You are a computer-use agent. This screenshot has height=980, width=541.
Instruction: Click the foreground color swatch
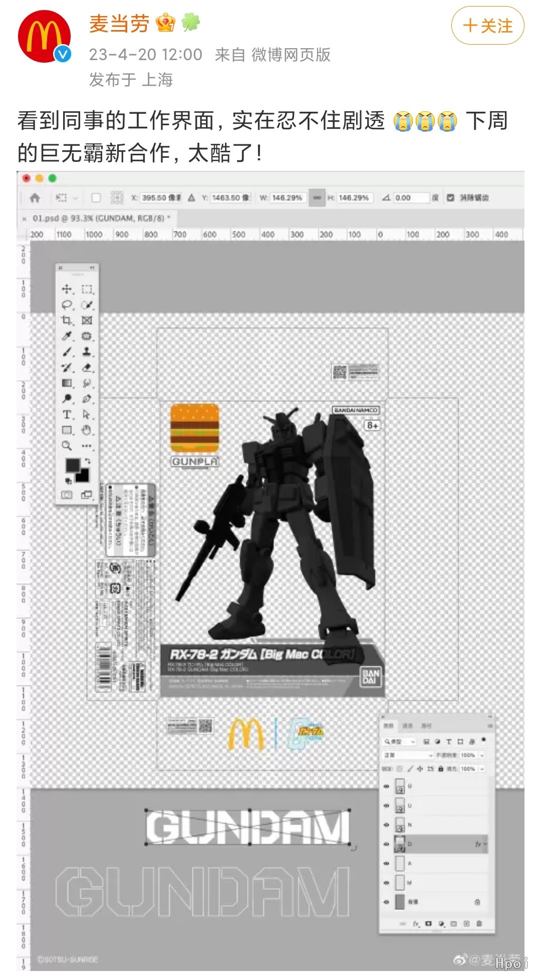click(x=73, y=465)
